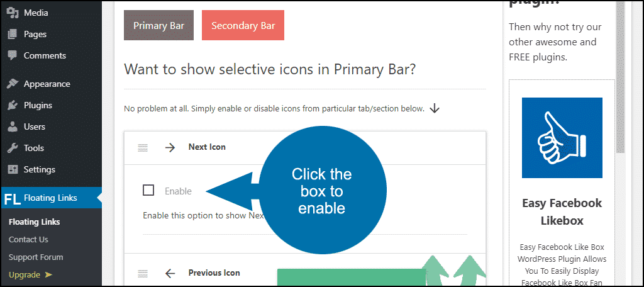Click the Tools wrench icon

coord(13,148)
